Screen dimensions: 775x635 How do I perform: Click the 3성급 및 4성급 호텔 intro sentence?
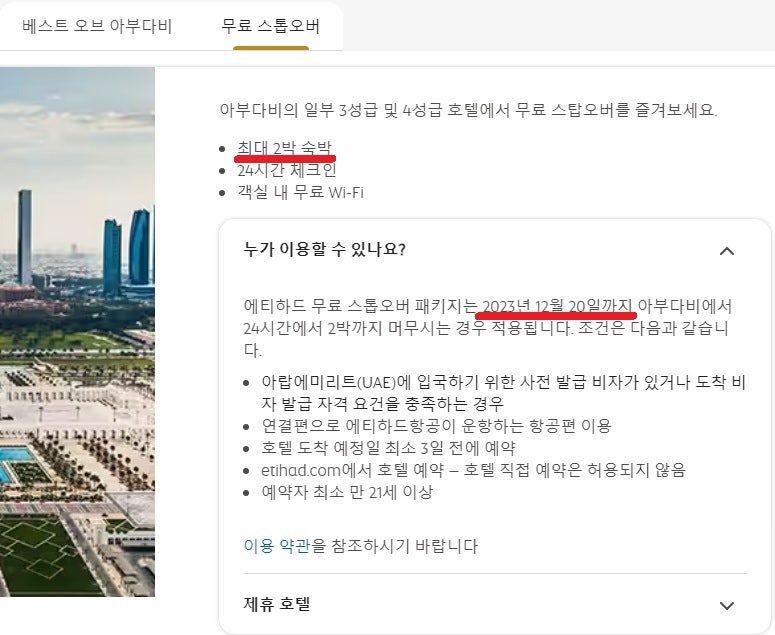tap(468, 109)
